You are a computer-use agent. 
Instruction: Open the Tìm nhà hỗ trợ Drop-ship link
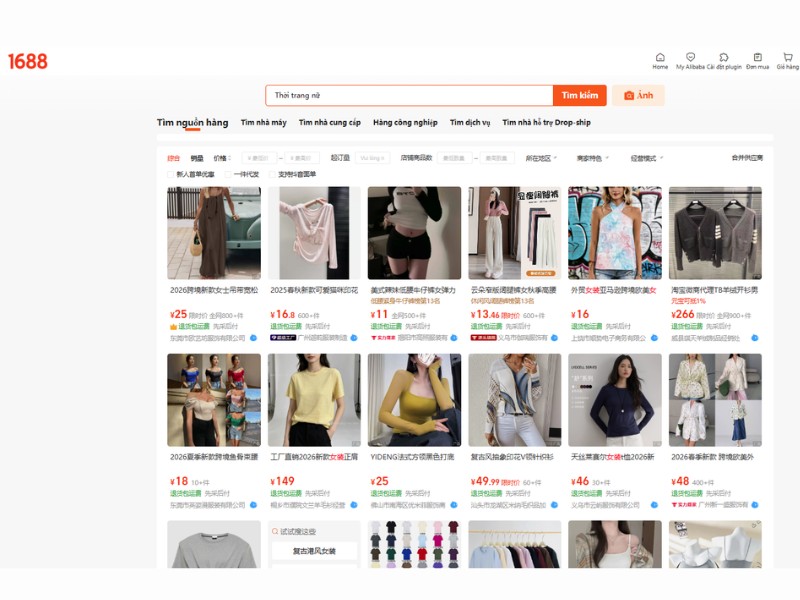(x=546, y=123)
